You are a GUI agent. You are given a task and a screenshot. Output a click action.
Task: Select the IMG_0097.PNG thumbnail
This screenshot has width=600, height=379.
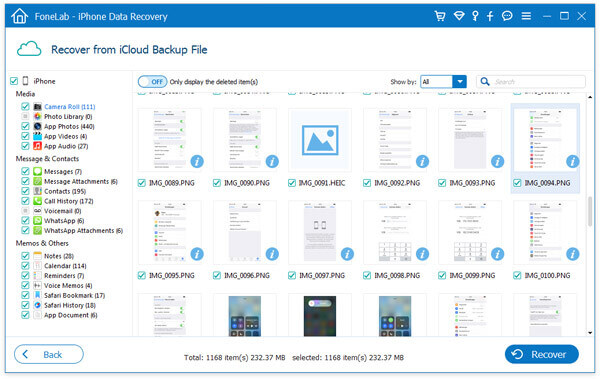[x=320, y=232]
